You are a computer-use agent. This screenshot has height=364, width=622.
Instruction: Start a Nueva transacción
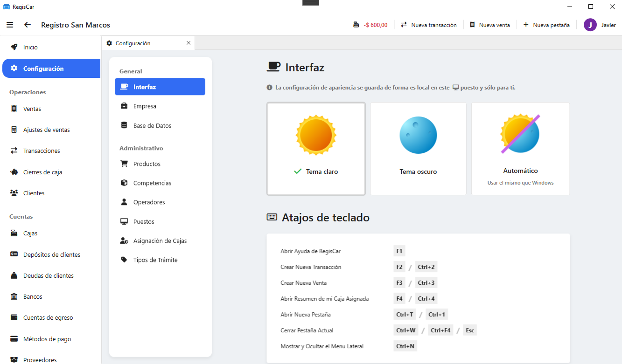[x=429, y=24]
